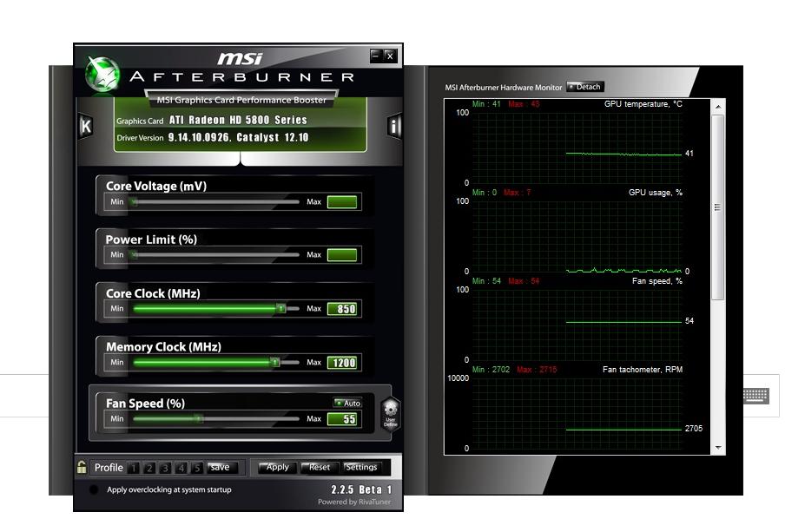805x532 pixels.
Task: Click the MSI Afterburner Hardware Monitor title
Action: [503, 87]
